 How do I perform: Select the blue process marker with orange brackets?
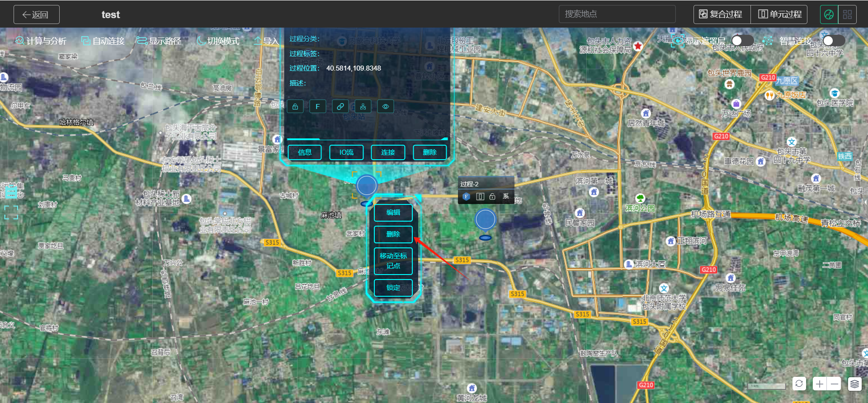pos(367,185)
